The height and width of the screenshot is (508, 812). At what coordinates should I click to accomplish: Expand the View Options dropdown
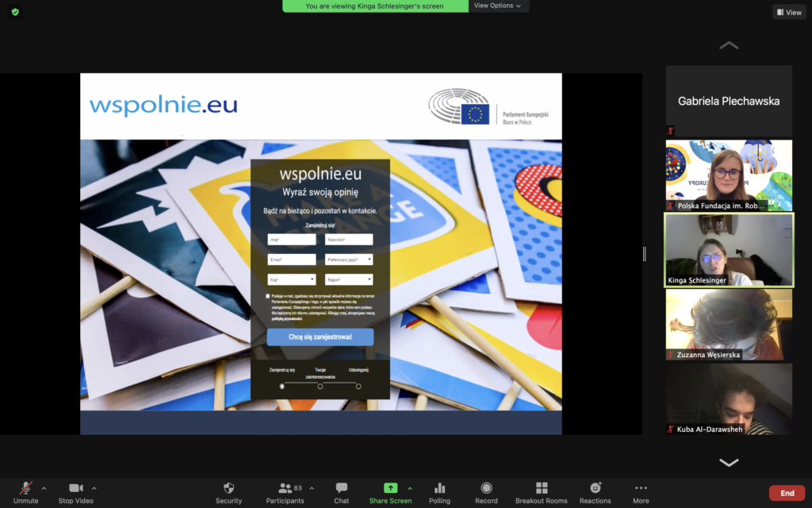(499, 6)
